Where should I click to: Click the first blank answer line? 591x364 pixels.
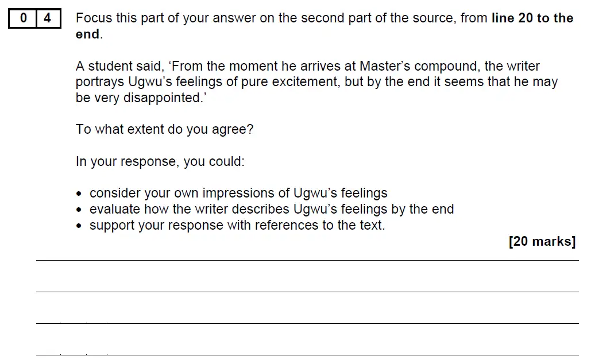tap(307, 260)
